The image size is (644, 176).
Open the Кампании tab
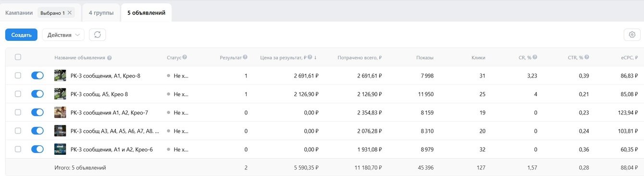coord(19,13)
